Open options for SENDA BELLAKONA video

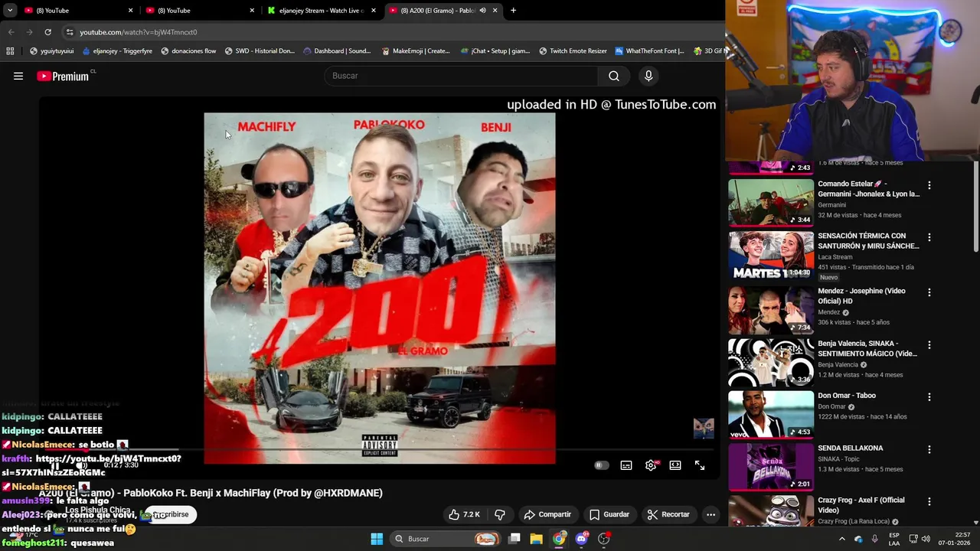[x=929, y=449]
